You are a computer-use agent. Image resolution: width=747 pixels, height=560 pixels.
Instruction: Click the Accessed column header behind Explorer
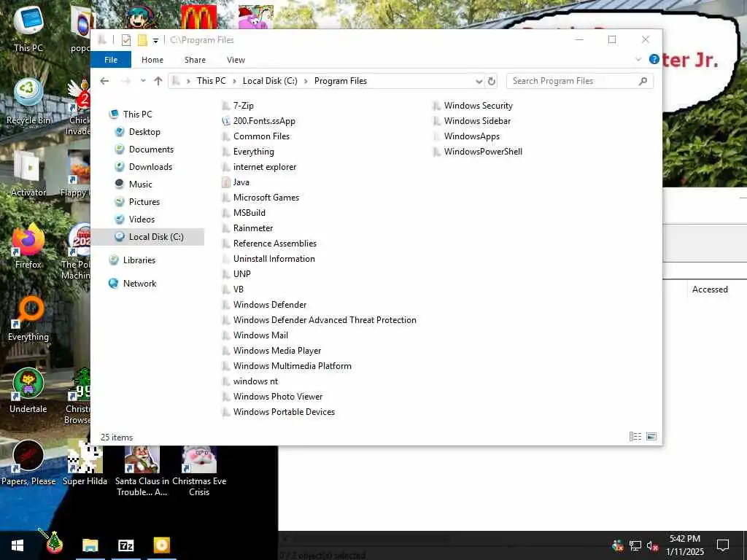[x=710, y=289]
